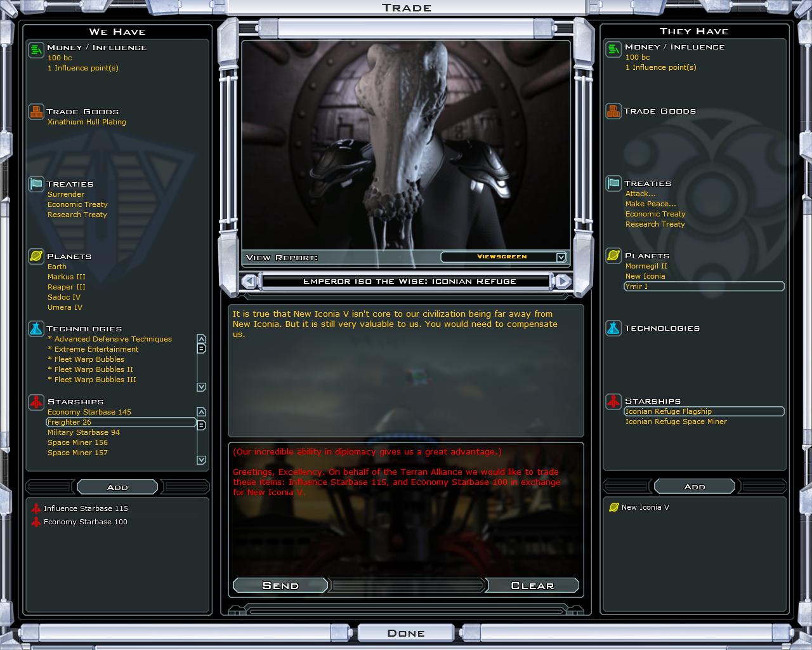Click the Money/Influence icon in We Have panel
This screenshot has width=812, height=650.
[36, 51]
